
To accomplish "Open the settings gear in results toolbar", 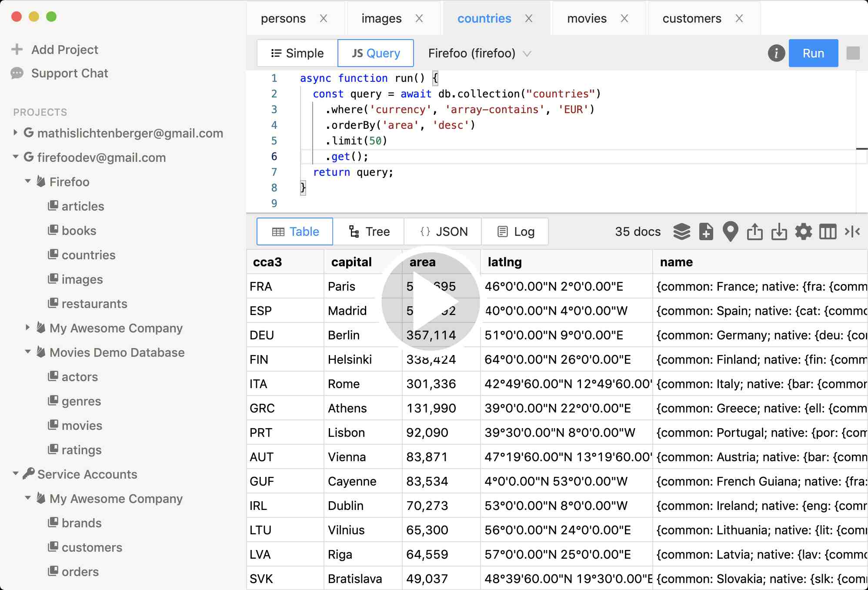I will click(803, 231).
